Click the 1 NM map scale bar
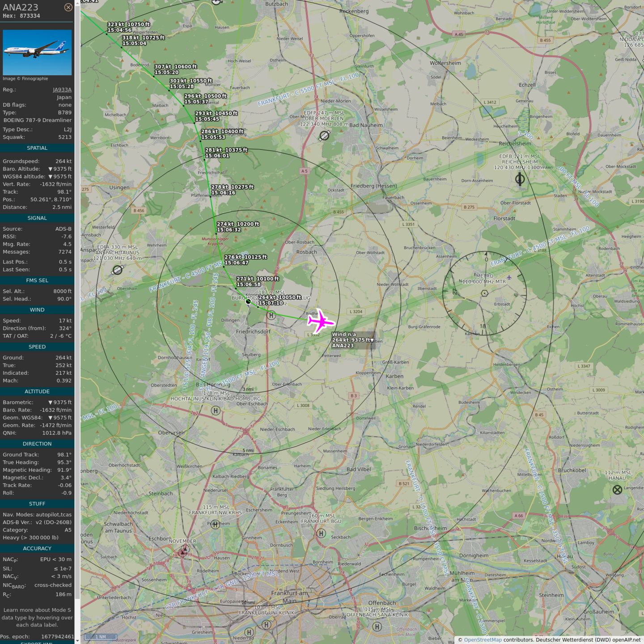644x644 pixels. [x=101, y=637]
